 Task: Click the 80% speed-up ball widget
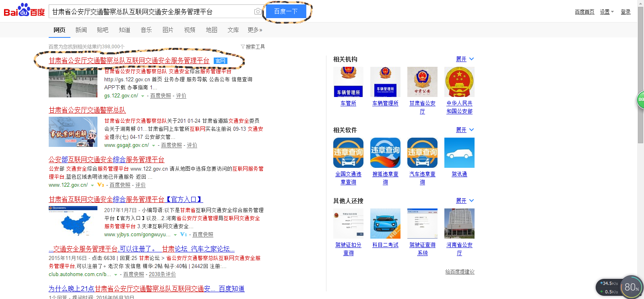[x=631, y=287]
